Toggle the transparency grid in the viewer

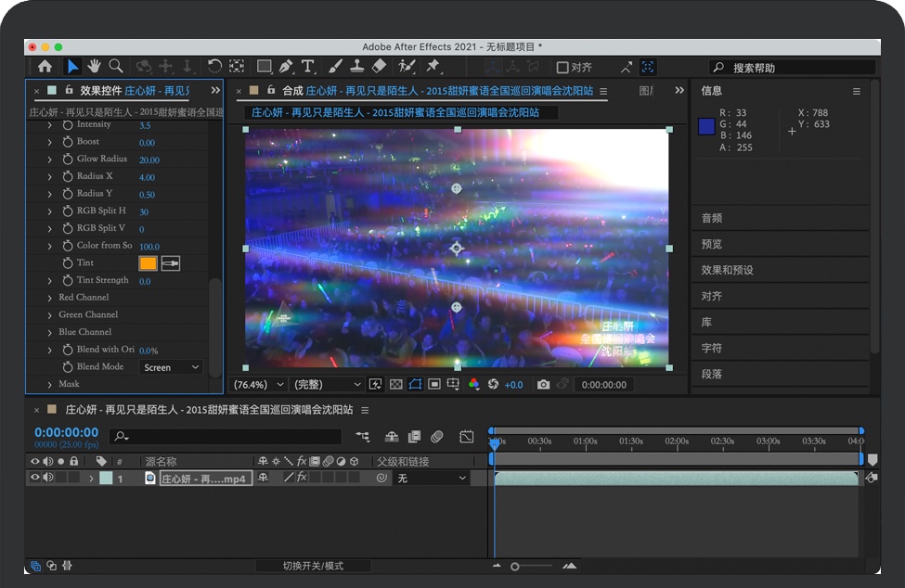(x=395, y=384)
